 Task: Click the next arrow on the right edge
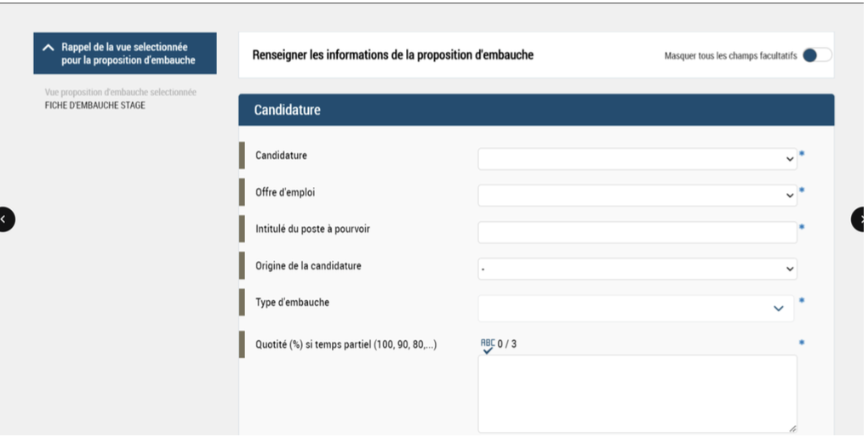coord(861,219)
